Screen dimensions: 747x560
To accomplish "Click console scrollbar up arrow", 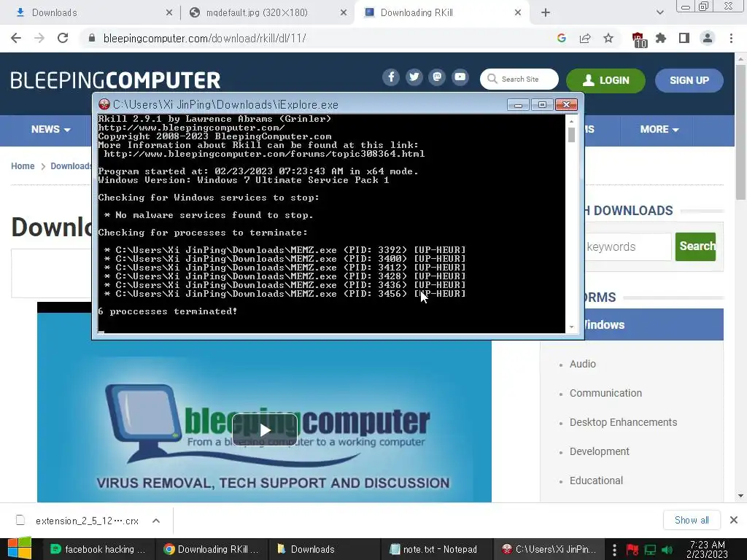I will (571, 122).
